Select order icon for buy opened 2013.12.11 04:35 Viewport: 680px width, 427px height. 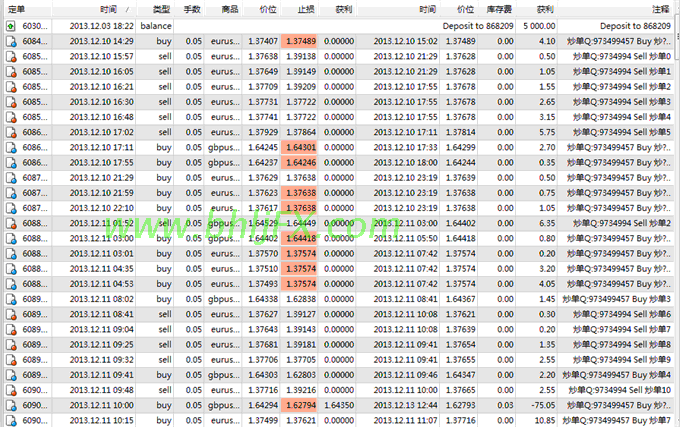click(11, 269)
